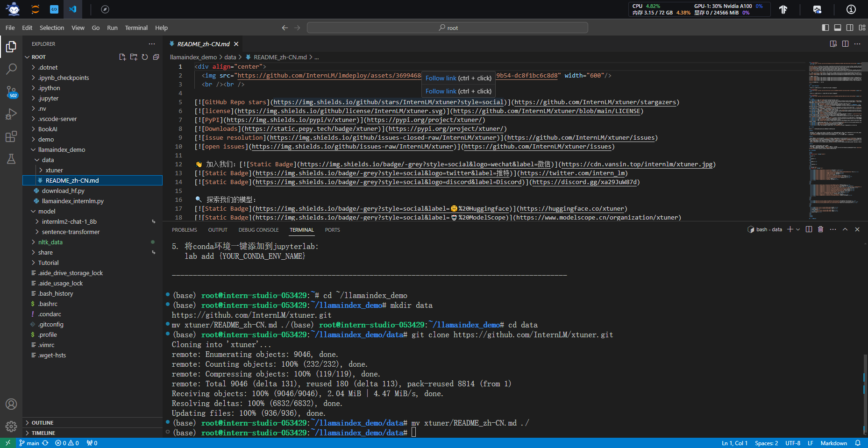Open the Terminal menu
The image size is (868, 448).
click(136, 28)
